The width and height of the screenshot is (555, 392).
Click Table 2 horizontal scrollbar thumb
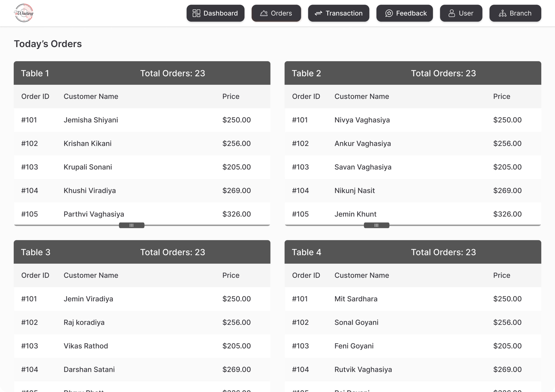376,225
